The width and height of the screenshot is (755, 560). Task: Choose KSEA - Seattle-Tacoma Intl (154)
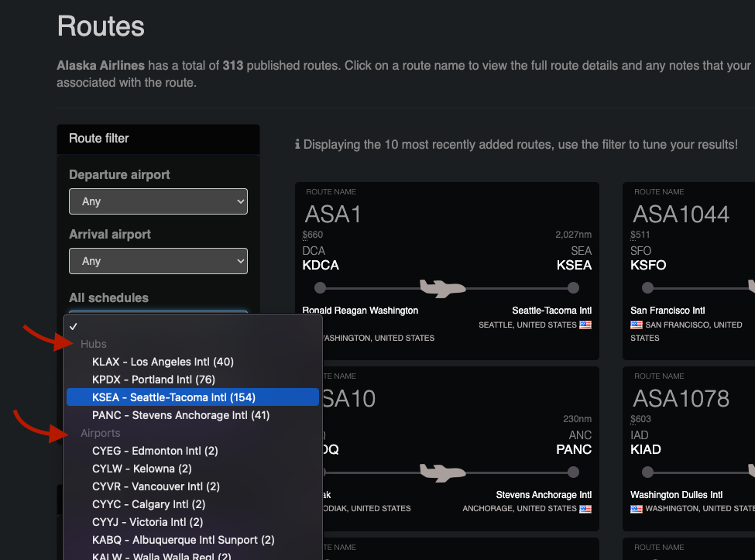point(193,397)
